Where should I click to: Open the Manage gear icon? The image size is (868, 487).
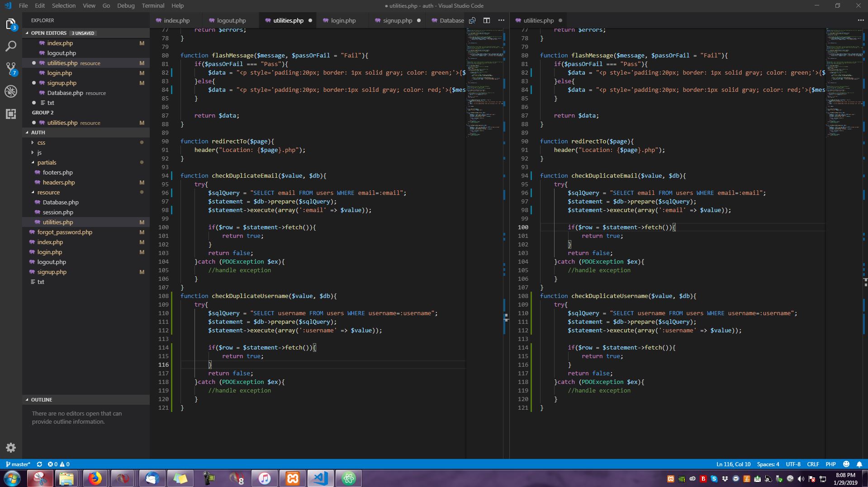click(x=11, y=448)
